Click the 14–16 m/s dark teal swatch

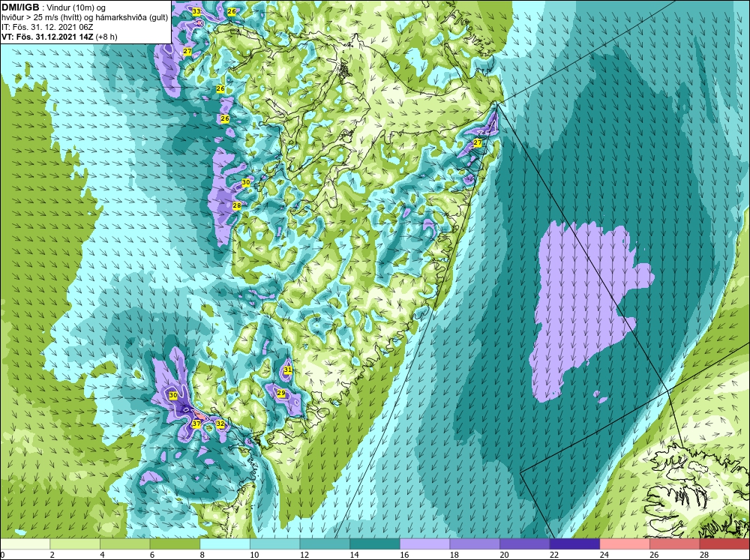[374, 544]
